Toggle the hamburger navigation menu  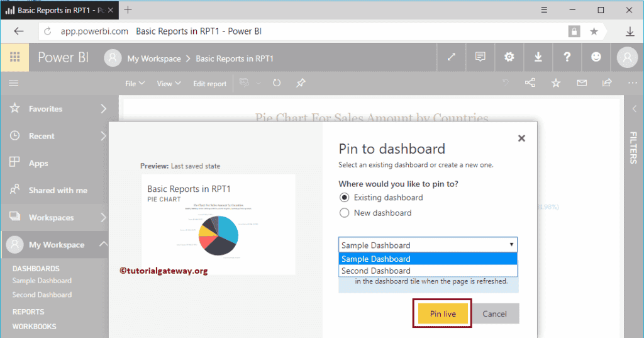tap(14, 84)
